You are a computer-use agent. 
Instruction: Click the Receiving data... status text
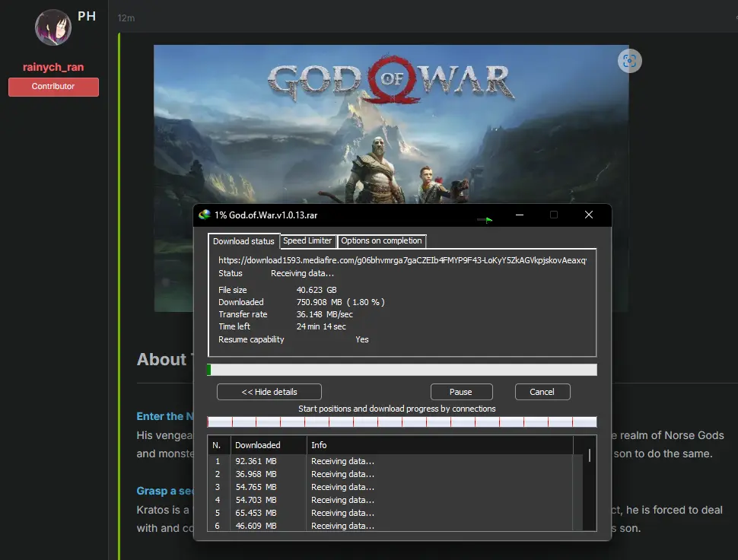coord(302,273)
